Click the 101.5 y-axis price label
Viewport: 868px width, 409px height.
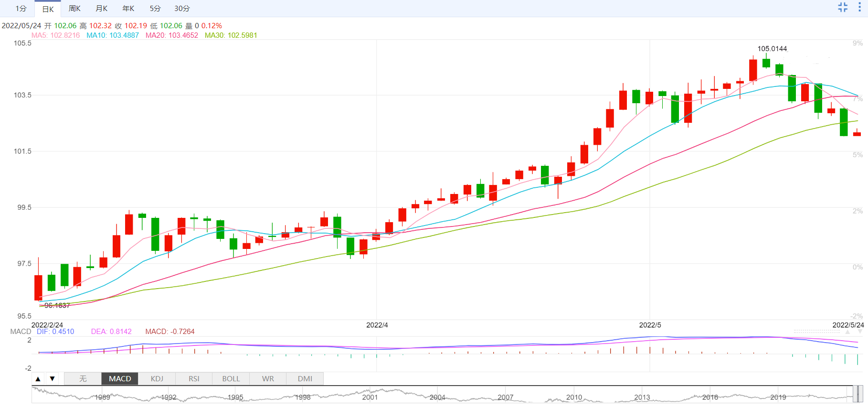pos(22,151)
